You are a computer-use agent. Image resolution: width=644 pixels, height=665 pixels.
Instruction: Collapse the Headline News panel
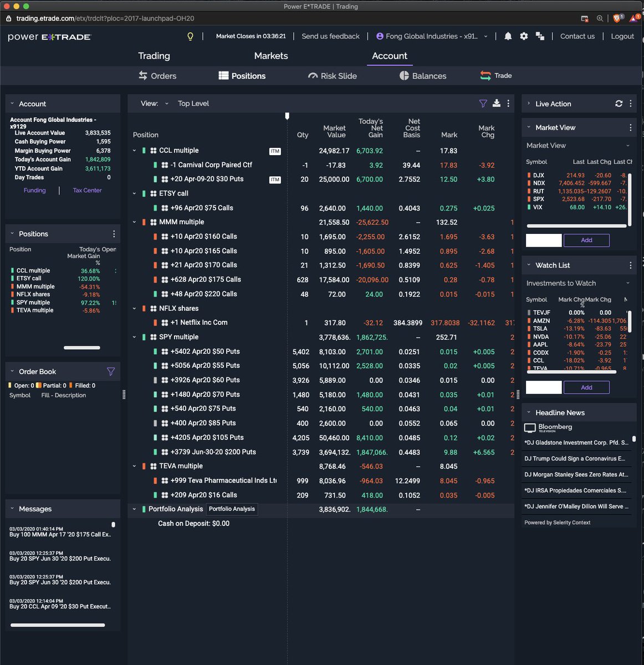[529, 413]
